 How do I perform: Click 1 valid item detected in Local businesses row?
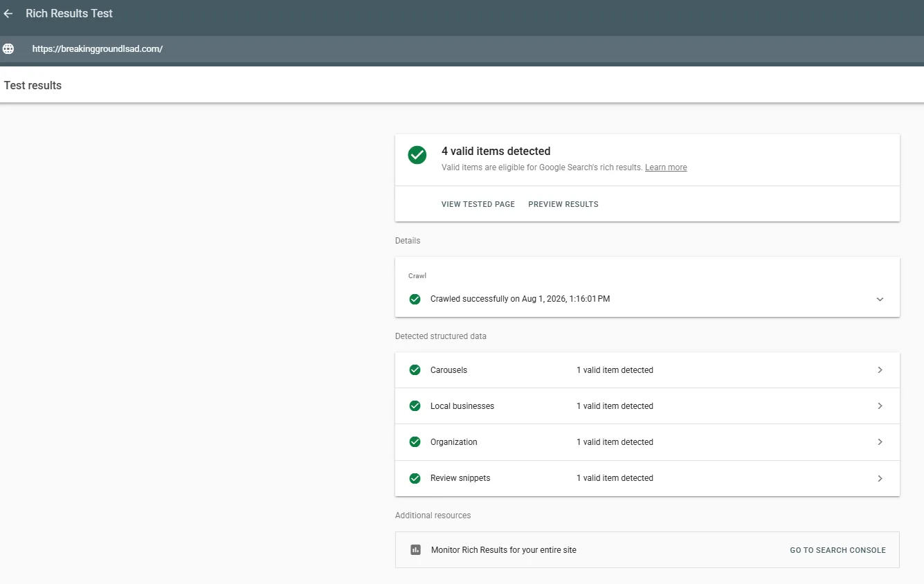tap(615, 406)
